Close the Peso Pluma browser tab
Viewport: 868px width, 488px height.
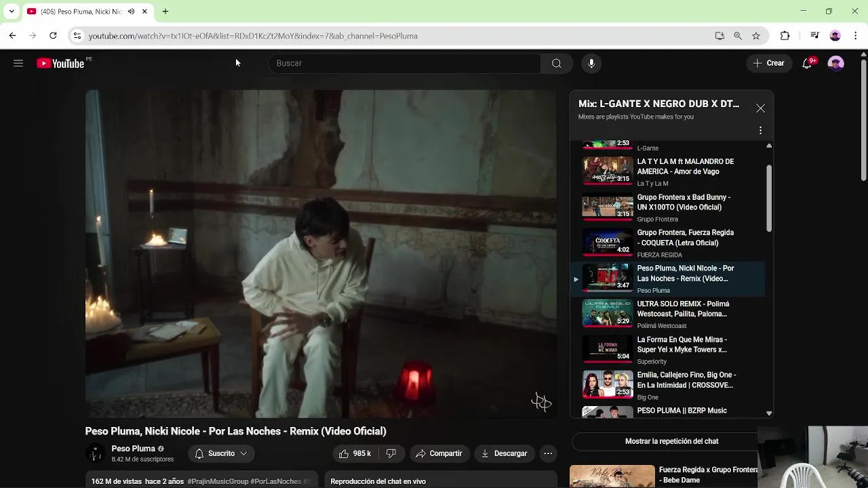tap(144, 12)
